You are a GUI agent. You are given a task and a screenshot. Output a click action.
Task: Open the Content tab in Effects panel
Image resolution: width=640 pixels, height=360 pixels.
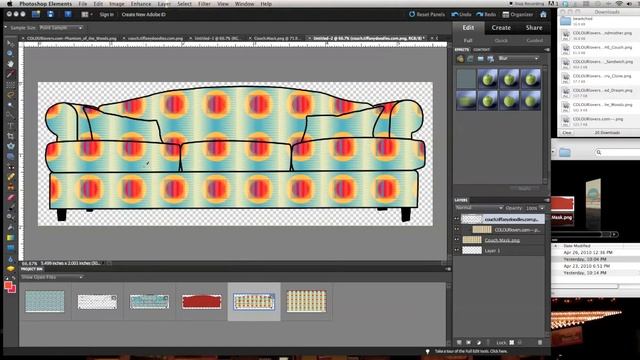[482, 49]
